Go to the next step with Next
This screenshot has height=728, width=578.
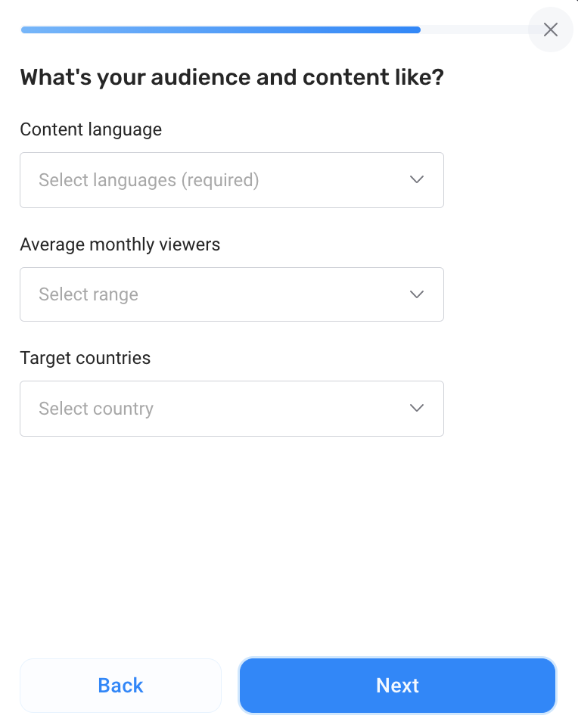[x=397, y=686]
